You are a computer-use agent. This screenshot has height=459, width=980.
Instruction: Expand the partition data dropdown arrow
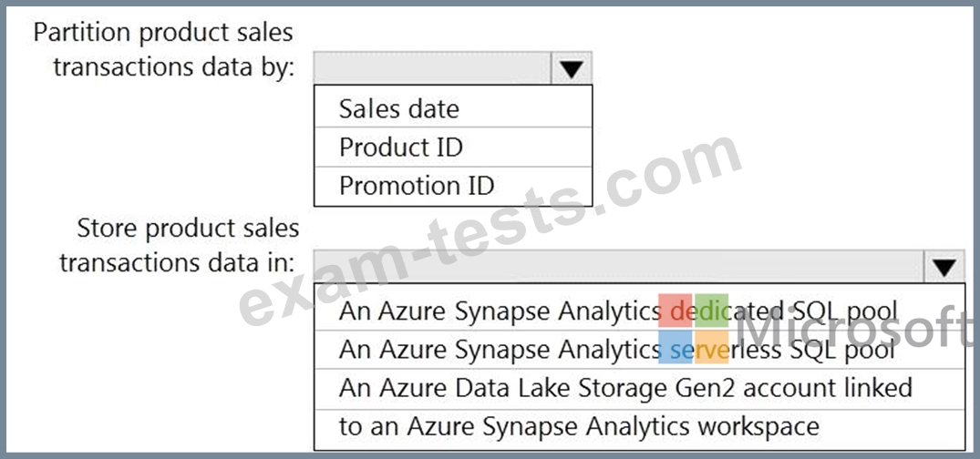pyautogui.click(x=572, y=68)
